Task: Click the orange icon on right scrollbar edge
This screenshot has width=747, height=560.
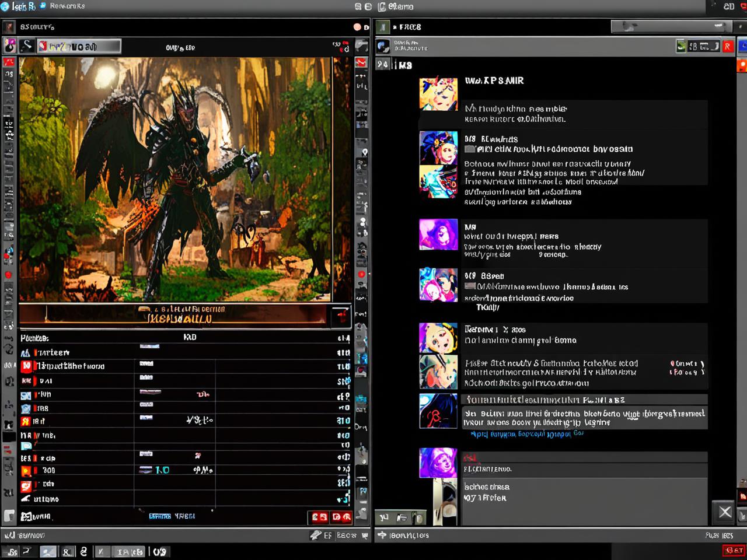Action: [742, 65]
